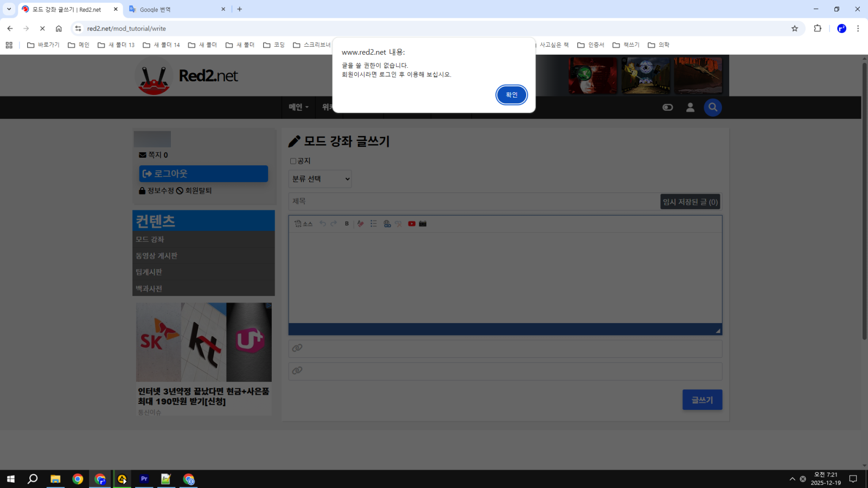Screen dimensions: 868x488
Task: Click the 로그아웃 logout button
Action: click(203, 174)
